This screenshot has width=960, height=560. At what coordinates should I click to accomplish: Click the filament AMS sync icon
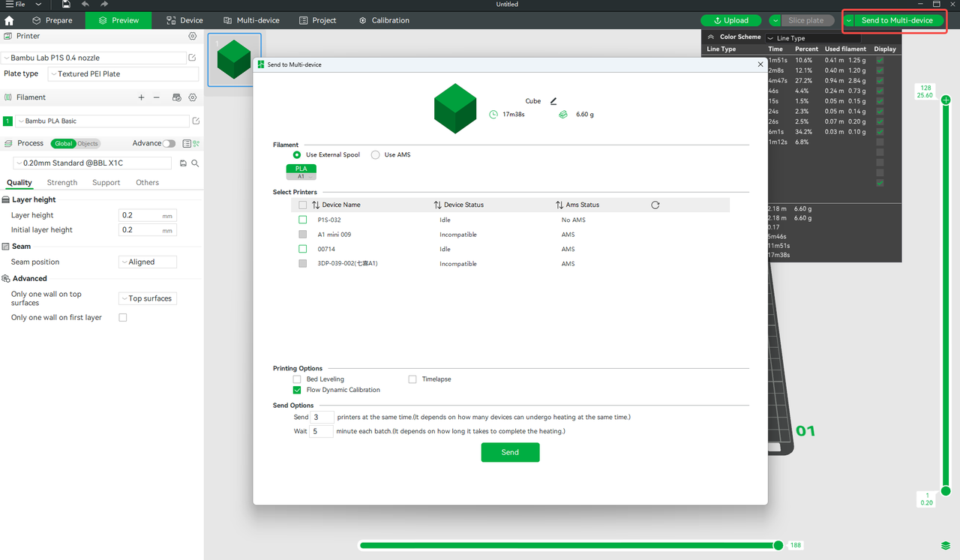point(177,97)
